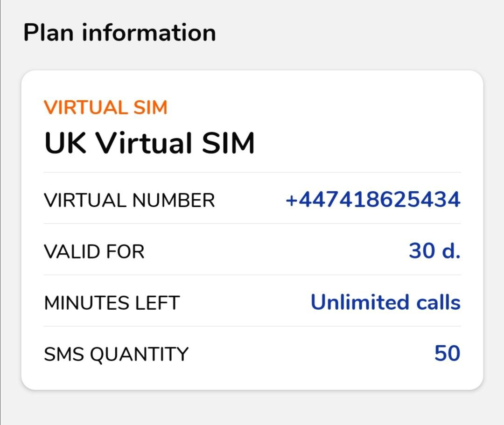The image size is (504, 425).
Task: Click the SMS QUANTITY label
Action: (x=116, y=354)
